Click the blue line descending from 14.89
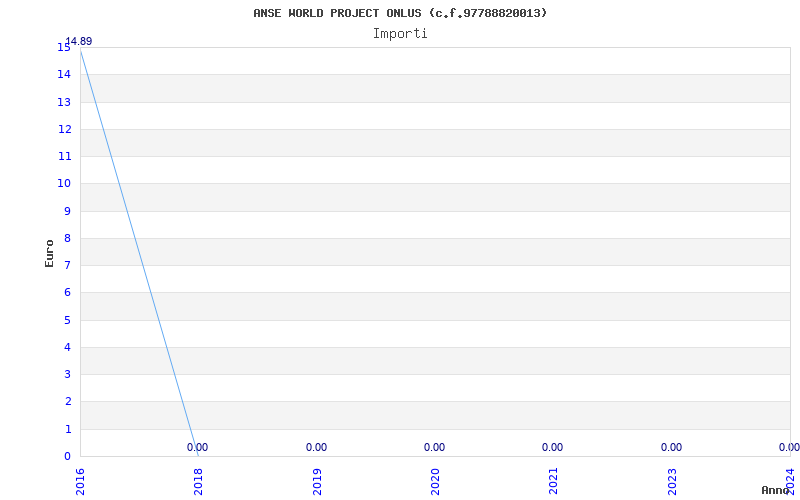 pos(139,253)
